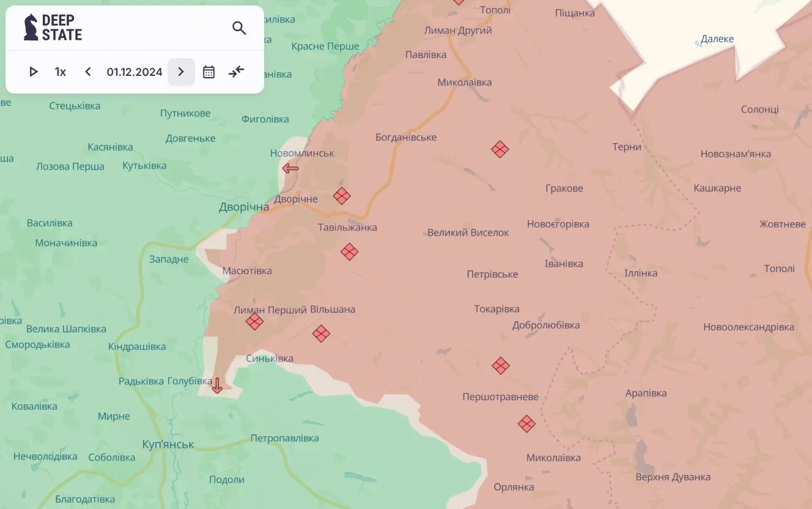
Task: Click the unit marker under Лиман Перший
Action: point(254,321)
